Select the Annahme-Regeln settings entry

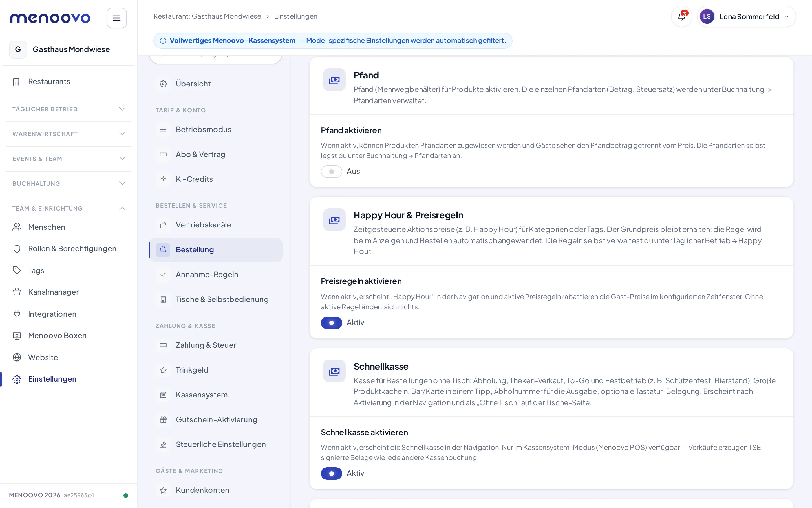pyautogui.click(x=215, y=275)
